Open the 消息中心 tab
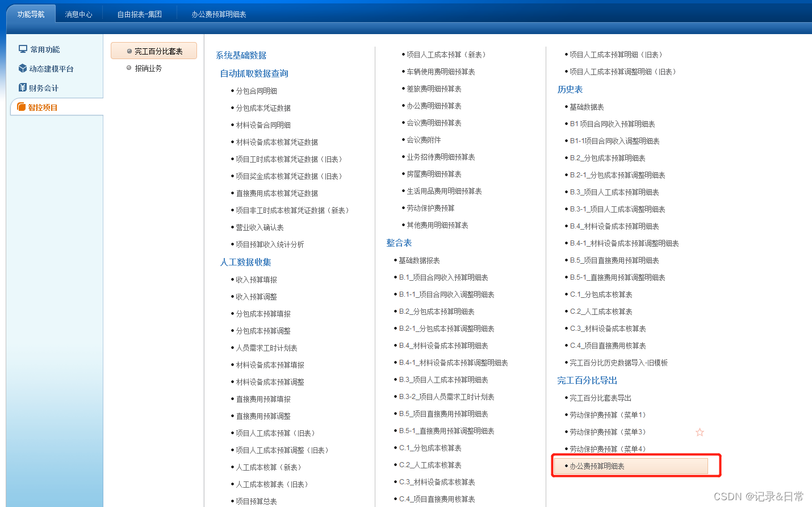 [78, 14]
